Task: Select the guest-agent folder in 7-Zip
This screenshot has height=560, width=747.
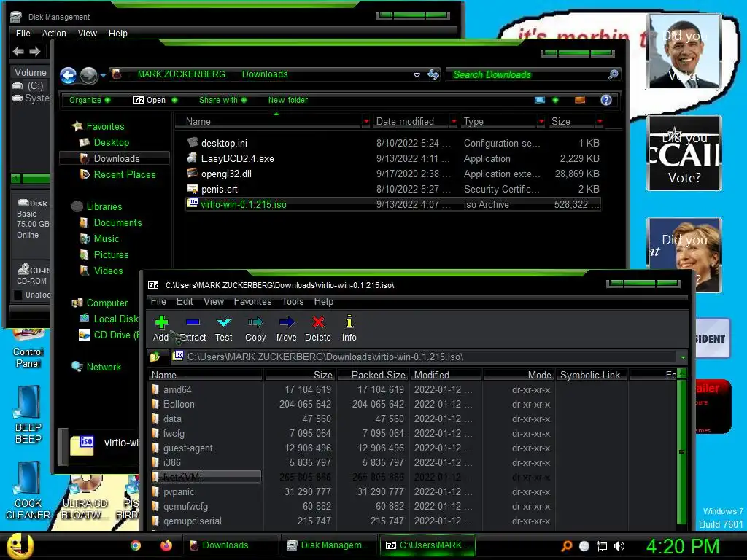Action: point(187,448)
